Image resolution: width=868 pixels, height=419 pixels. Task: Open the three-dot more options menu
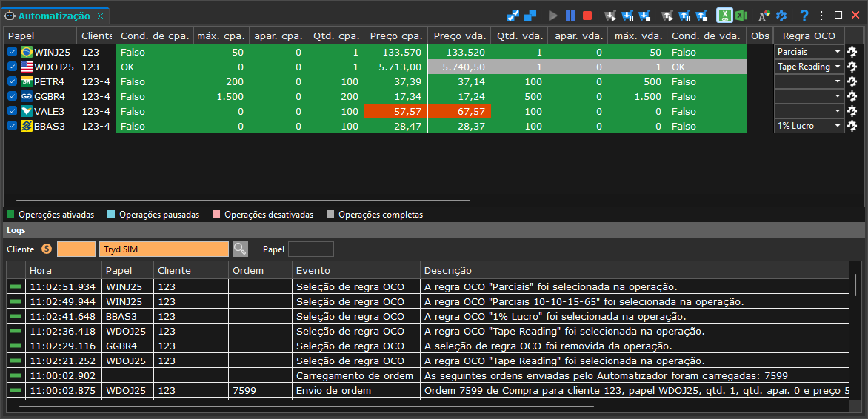click(821, 16)
